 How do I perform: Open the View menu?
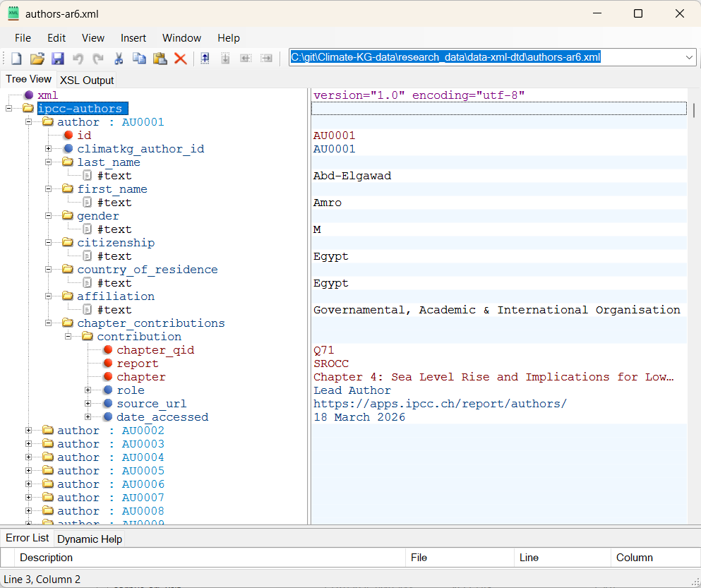coord(93,38)
